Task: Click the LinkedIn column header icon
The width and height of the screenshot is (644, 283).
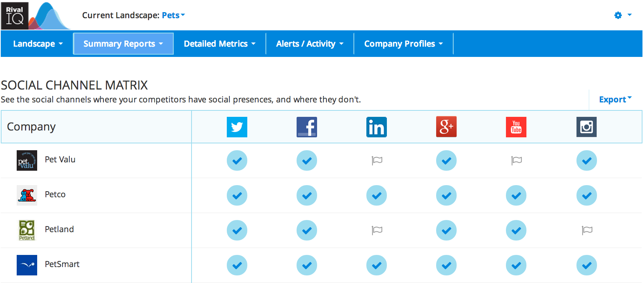Action: click(x=377, y=127)
